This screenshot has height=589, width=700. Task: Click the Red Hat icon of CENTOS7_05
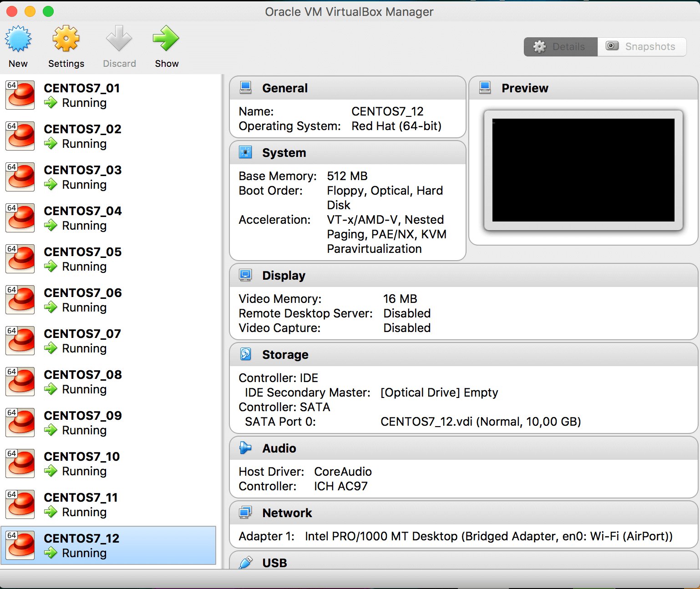pyautogui.click(x=20, y=259)
